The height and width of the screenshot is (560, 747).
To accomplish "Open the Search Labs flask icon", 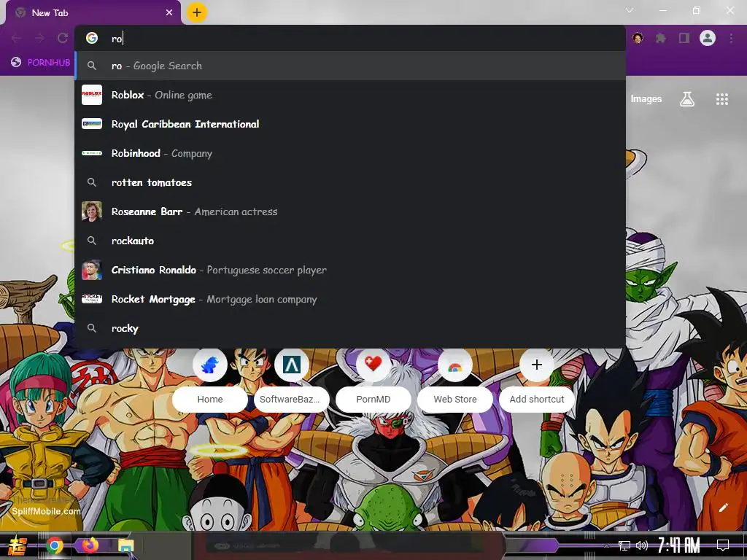I will tap(687, 99).
